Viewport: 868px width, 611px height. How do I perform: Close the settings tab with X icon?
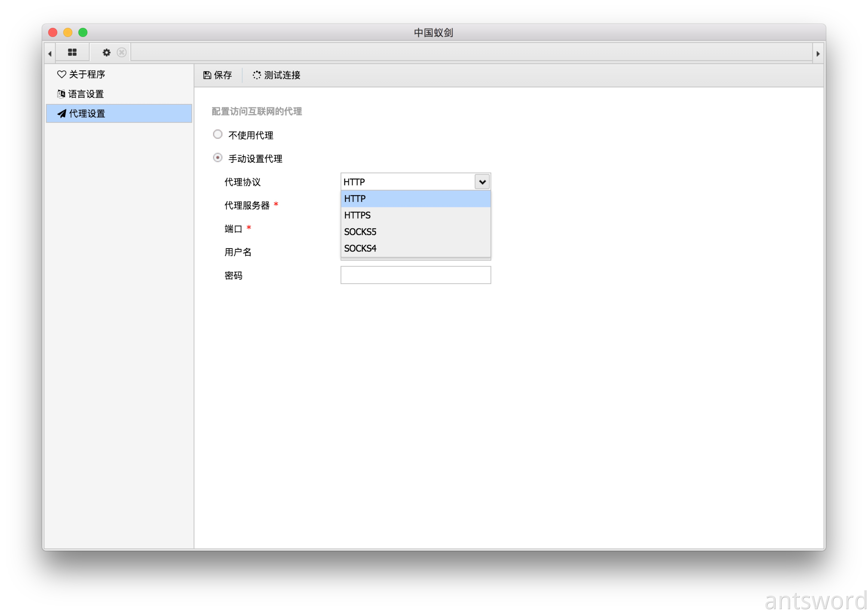[x=121, y=53]
